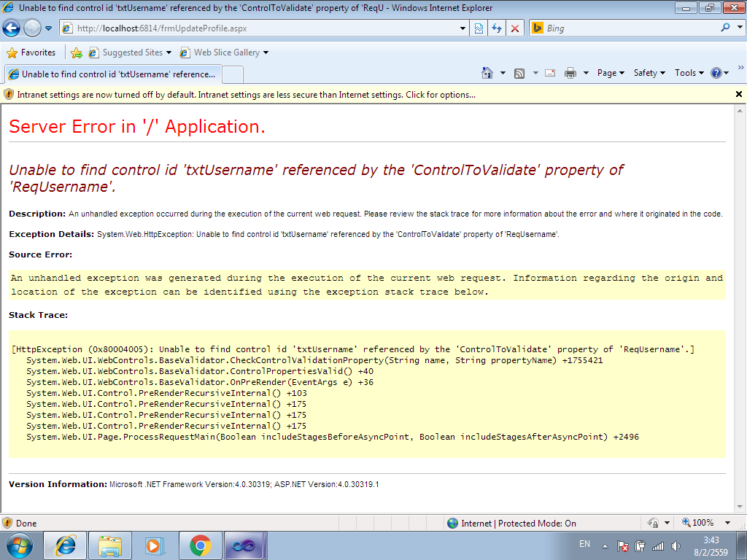Open the Safety menu
747x560 pixels.
(649, 73)
